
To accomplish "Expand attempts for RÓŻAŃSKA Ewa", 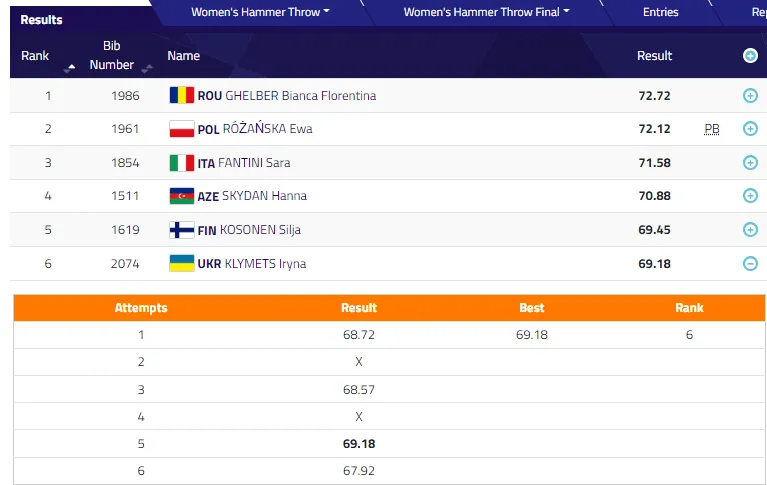I will 750,129.
